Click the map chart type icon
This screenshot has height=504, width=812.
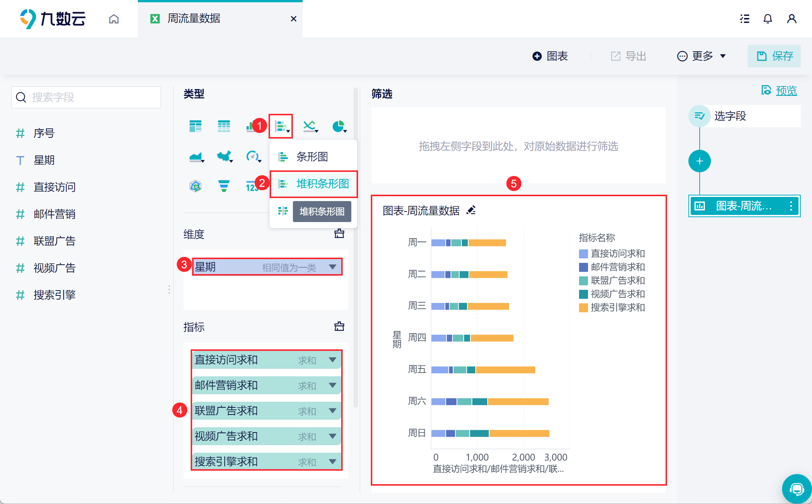224,156
